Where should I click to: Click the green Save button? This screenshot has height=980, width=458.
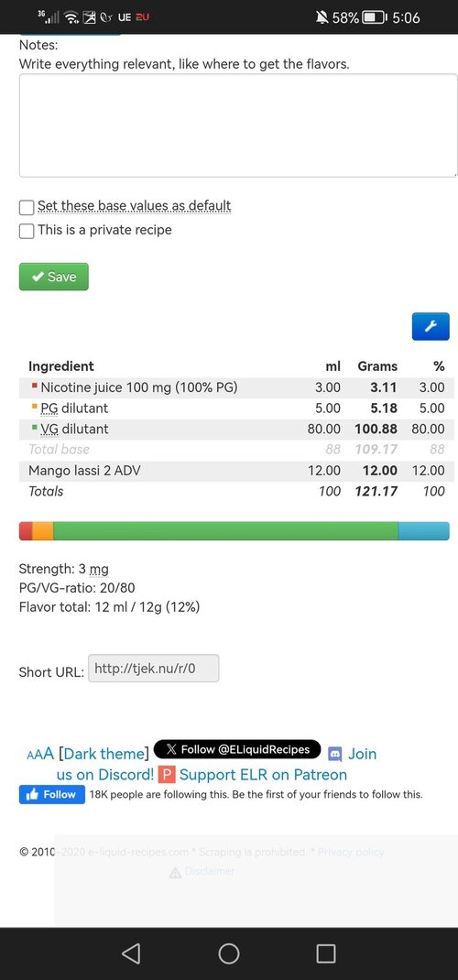click(54, 277)
